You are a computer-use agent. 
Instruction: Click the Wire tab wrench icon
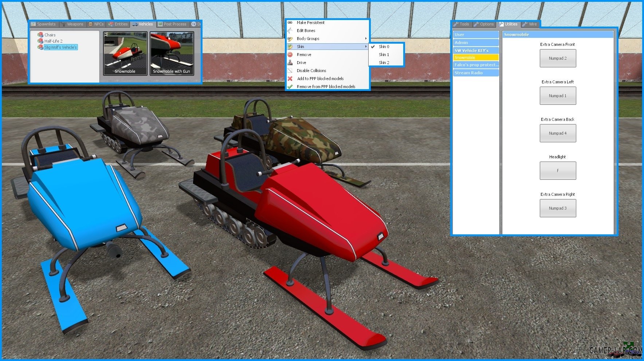pos(525,24)
